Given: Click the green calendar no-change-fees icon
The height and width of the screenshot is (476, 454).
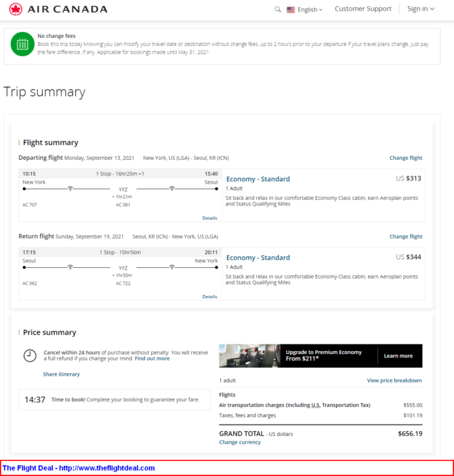Looking at the screenshot, I should pos(22,44).
